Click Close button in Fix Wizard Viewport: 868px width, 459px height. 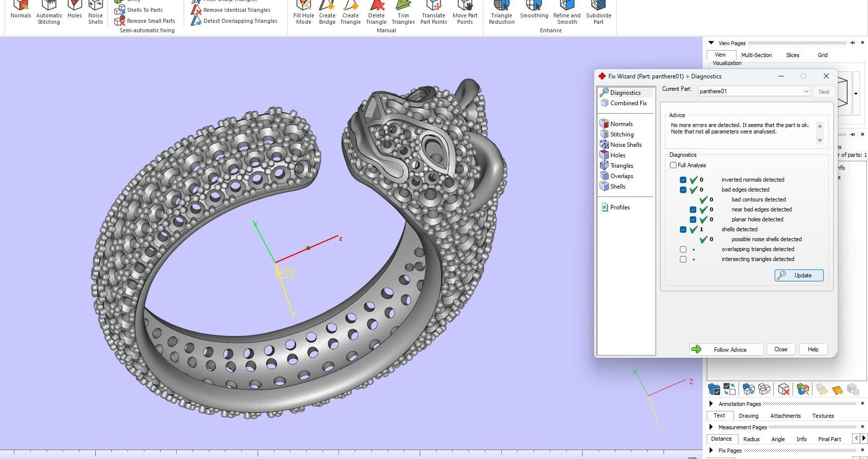click(x=781, y=349)
